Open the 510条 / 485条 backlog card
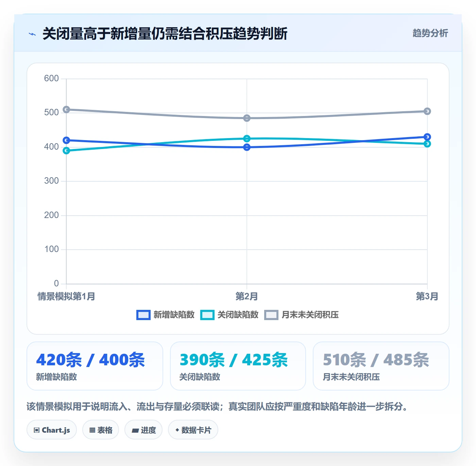This screenshot has width=476, height=466. tap(381, 366)
